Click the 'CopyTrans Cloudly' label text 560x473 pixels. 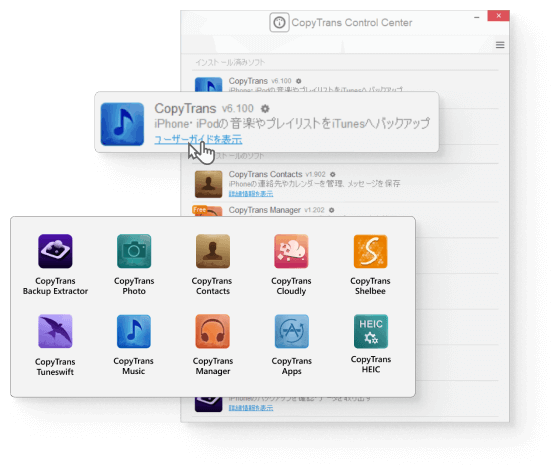tap(291, 286)
